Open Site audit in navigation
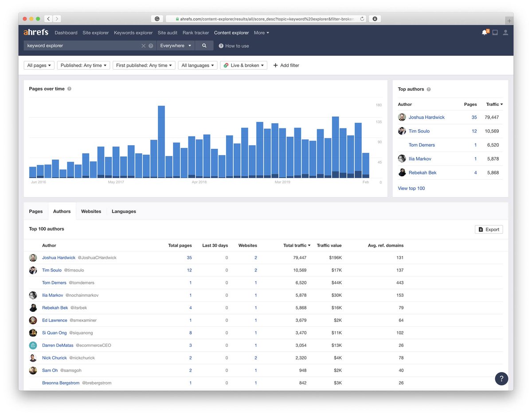Viewport: 532px width, 415px height. (x=168, y=33)
